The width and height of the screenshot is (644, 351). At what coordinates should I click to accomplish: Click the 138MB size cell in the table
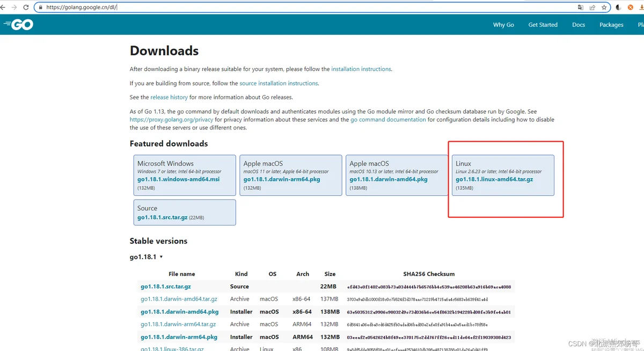coord(330,312)
